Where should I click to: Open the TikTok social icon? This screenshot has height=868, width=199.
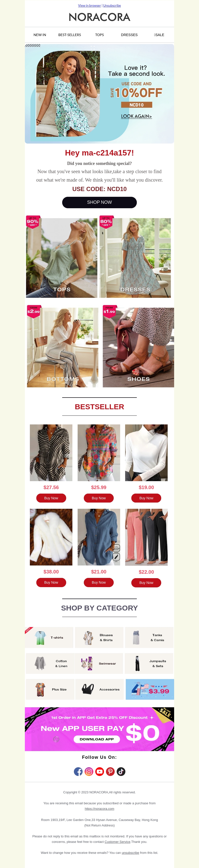pos(121,772)
